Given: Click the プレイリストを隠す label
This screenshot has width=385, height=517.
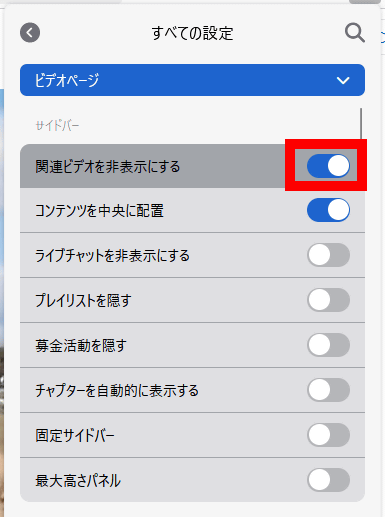Looking at the screenshot, I should [83, 300].
